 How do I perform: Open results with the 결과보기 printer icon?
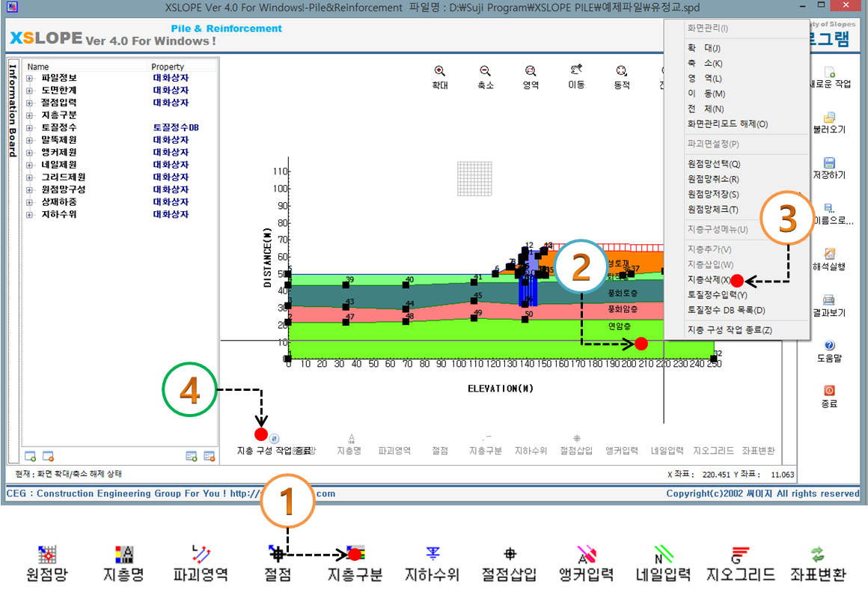click(829, 300)
